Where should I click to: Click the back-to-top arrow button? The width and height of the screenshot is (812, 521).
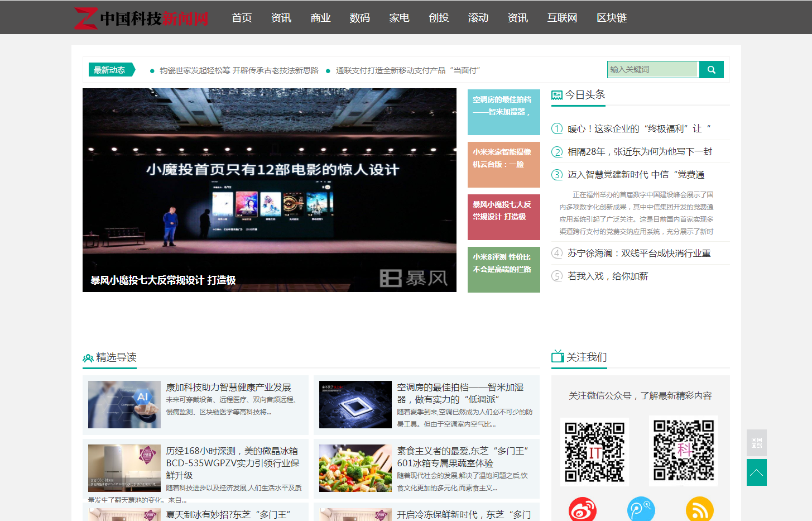(757, 472)
